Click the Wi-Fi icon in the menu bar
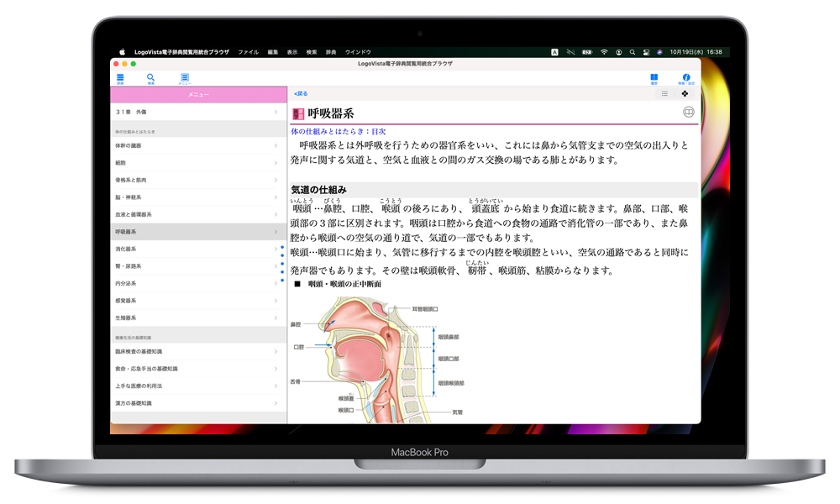 (604, 52)
